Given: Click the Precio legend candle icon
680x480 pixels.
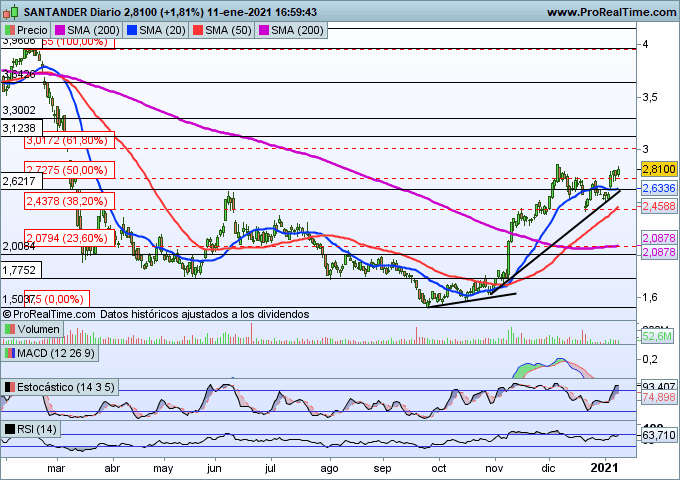Looking at the screenshot, I should [x=10, y=30].
